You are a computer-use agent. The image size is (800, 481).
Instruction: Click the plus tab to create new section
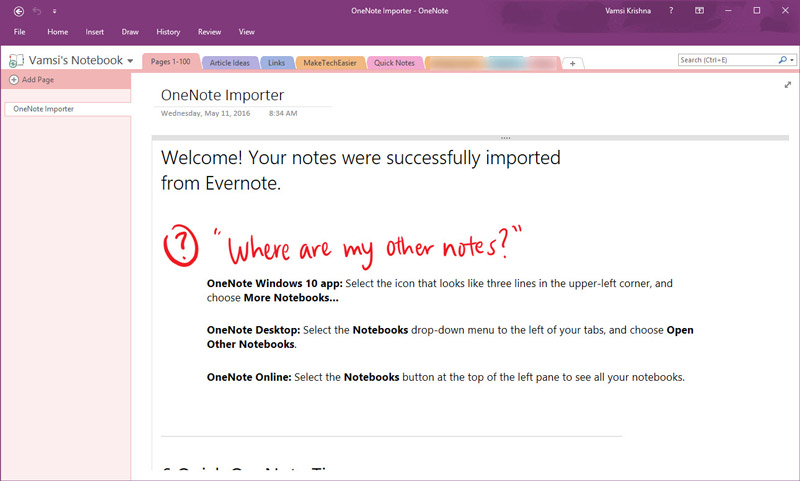pyautogui.click(x=572, y=63)
